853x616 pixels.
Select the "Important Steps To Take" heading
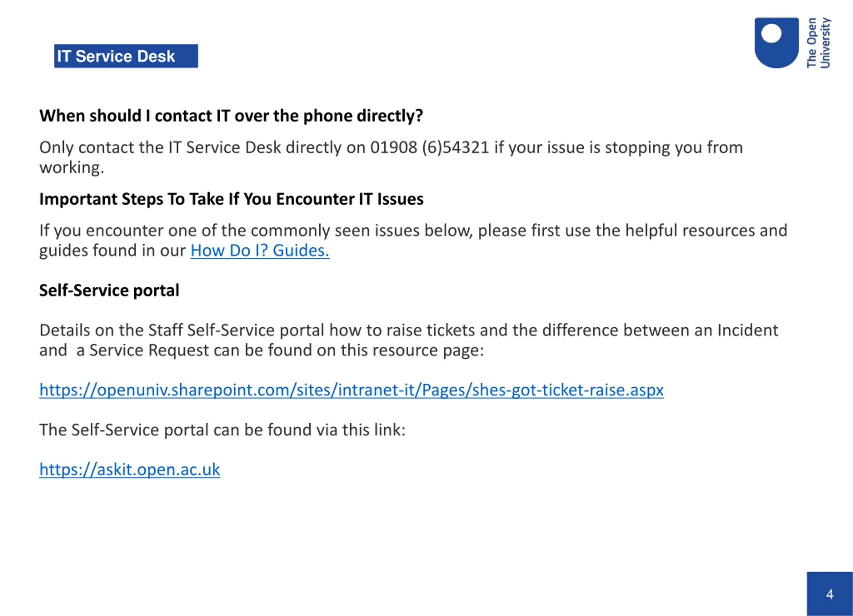231,199
